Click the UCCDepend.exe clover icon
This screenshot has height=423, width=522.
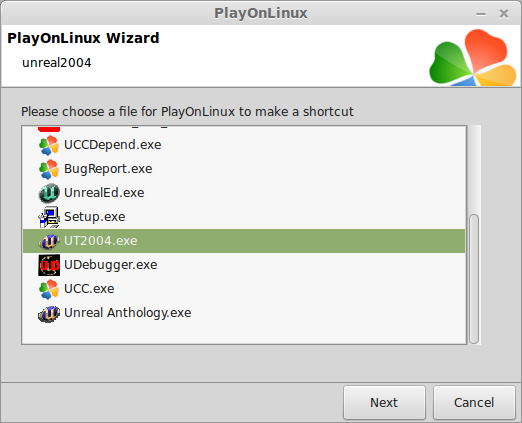point(49,145)
